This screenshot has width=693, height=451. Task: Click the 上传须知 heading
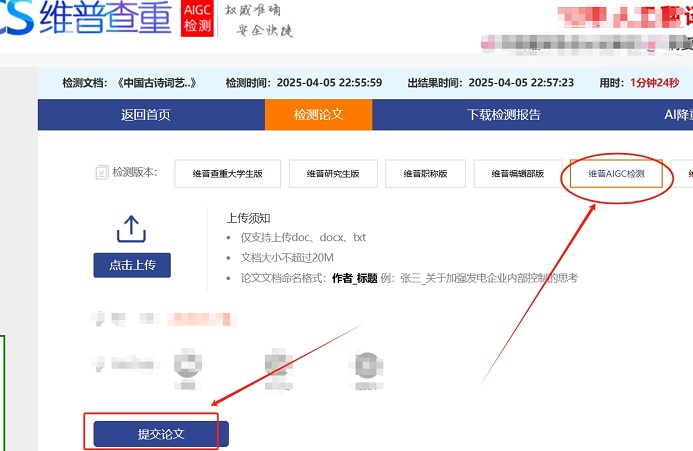click(248, 218)
